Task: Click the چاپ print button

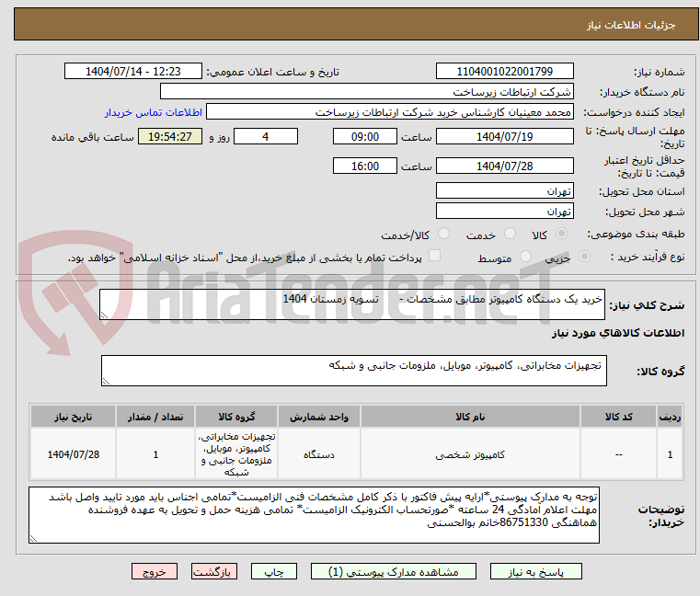Action: 274,571
